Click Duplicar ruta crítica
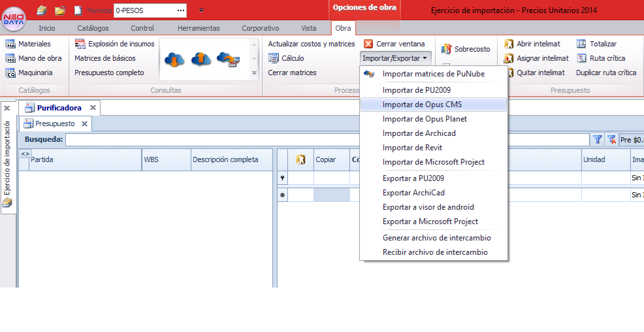This screenshot has width=644, height=332. (606, 73)
